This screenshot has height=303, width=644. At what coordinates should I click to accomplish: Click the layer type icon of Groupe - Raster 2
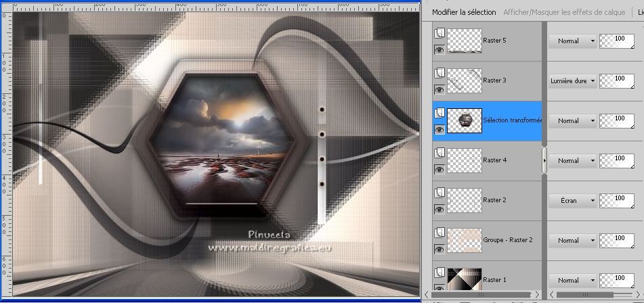coord(439,233)
